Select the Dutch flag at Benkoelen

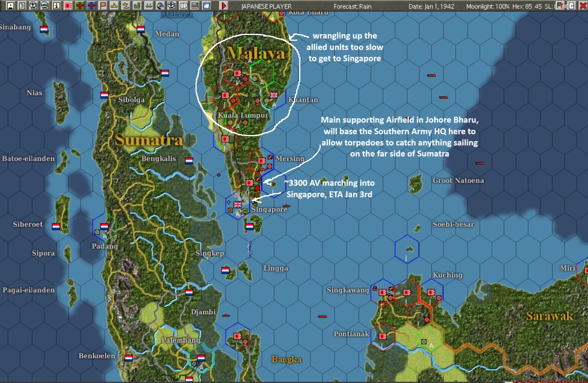pos(129,358)
